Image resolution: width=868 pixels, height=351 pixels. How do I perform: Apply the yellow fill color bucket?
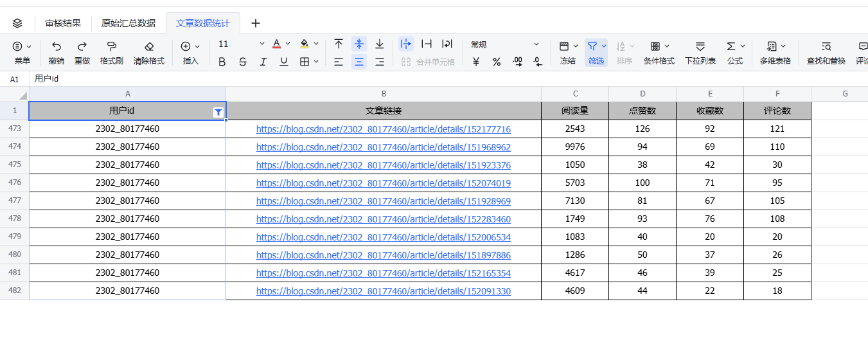305,44
